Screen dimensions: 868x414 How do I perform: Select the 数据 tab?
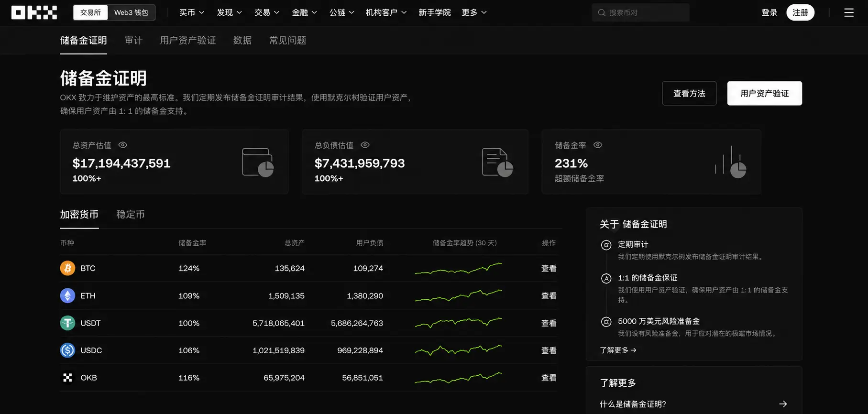(x=242, y=40)
